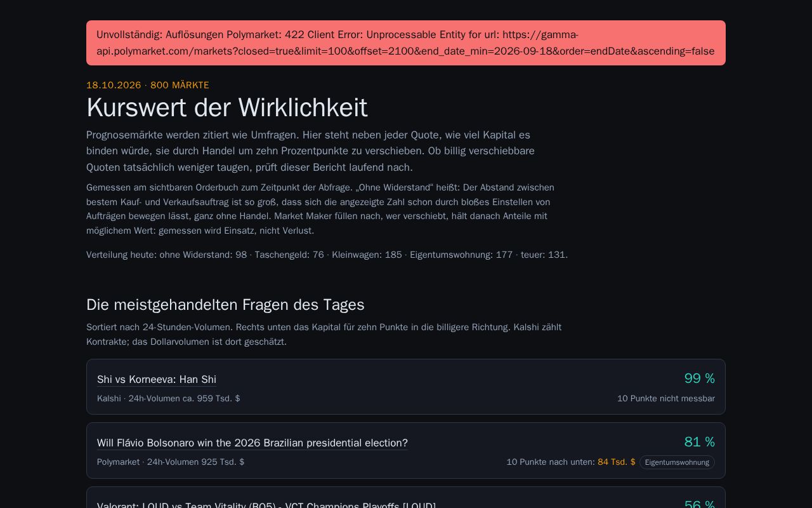The height and width of the screenshot is (508, 812).
Task: Click the heading 'Kurswert der Wirklichkeit'
Action: (x=227, y=107)
